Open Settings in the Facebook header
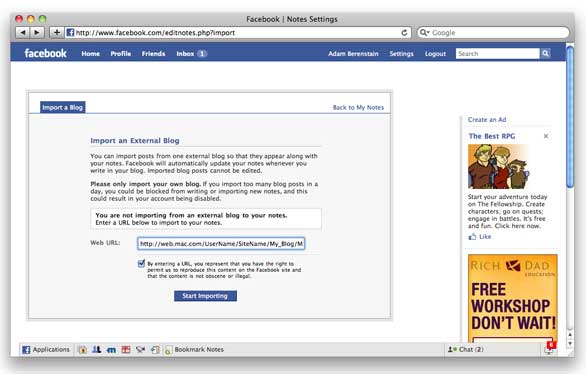Viewport: 586px width, 374px height. click(x=401, y=54)
